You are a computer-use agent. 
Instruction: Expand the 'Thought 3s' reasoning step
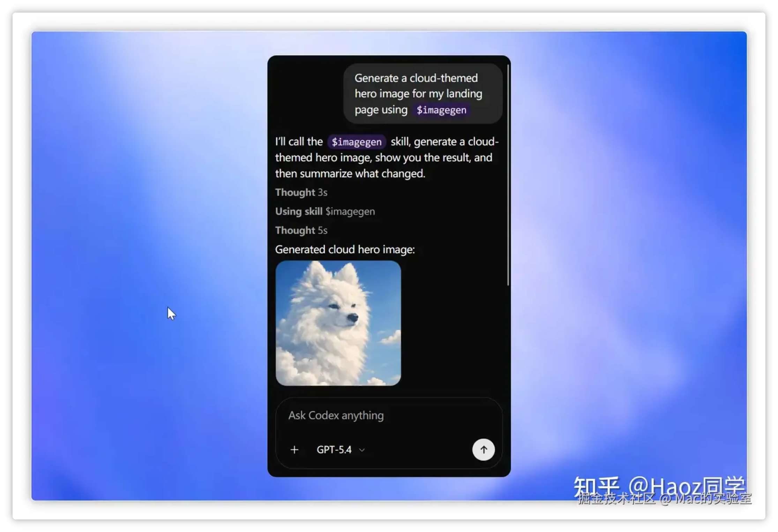[x=301, y=192]
